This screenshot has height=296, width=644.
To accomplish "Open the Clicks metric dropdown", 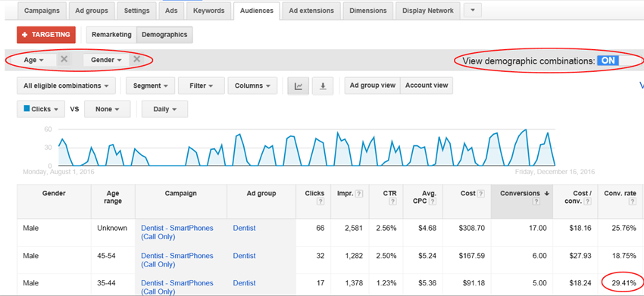I will point(41,109).
